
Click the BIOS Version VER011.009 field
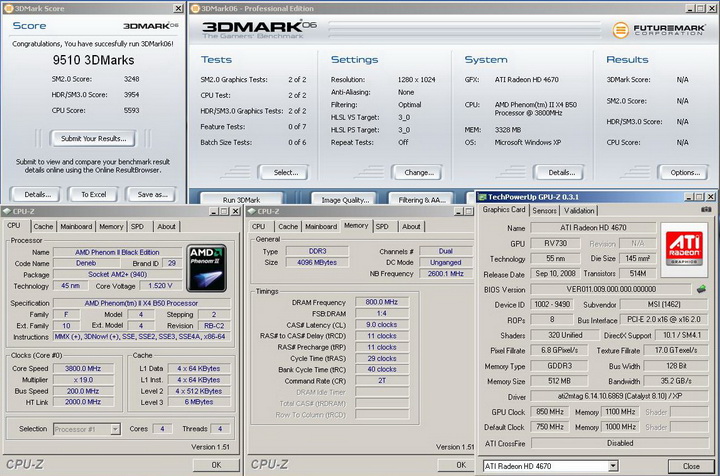tap(611, 289)
